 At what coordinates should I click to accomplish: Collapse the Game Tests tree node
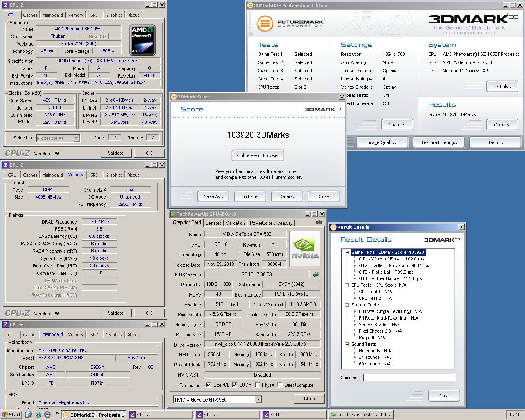(x=347, y=252)
